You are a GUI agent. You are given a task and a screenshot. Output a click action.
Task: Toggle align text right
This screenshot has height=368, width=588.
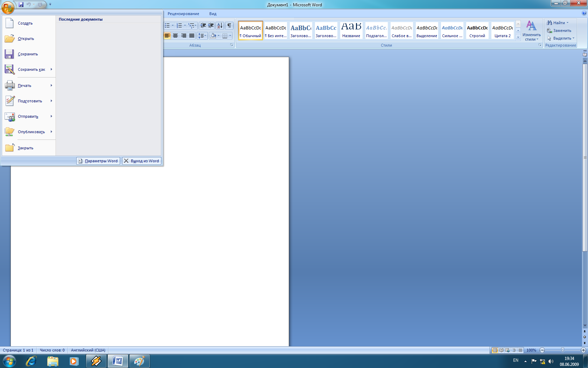pos(183,36)
